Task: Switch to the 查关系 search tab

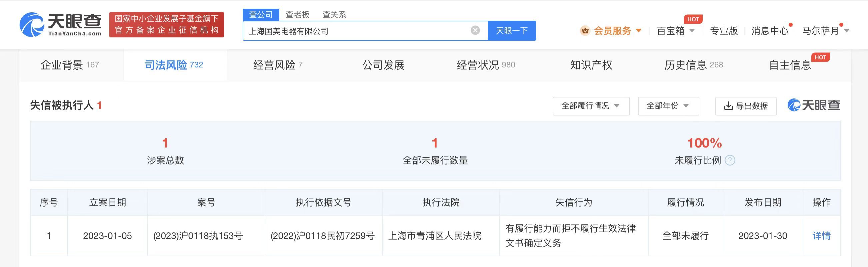Action: [334, 14]
